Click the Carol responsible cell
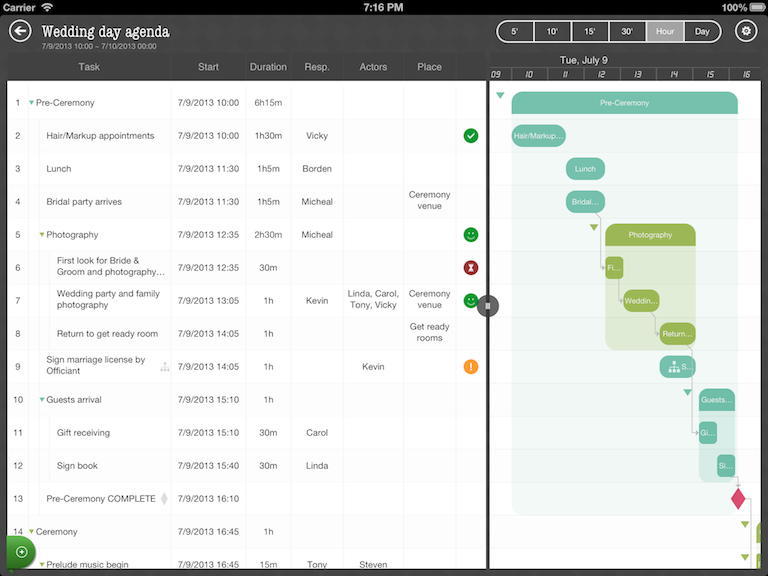Viewport: 768px width, 576px height. (317, 432)
